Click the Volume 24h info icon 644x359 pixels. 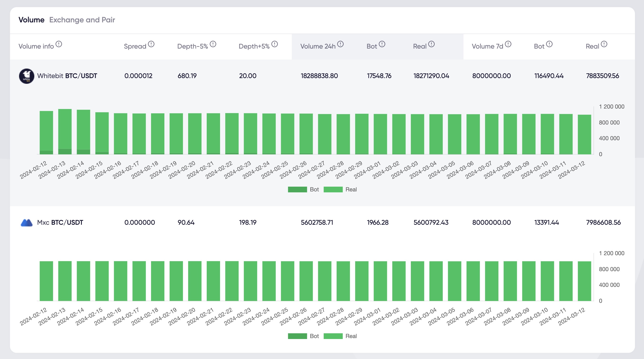click(340, 44)
